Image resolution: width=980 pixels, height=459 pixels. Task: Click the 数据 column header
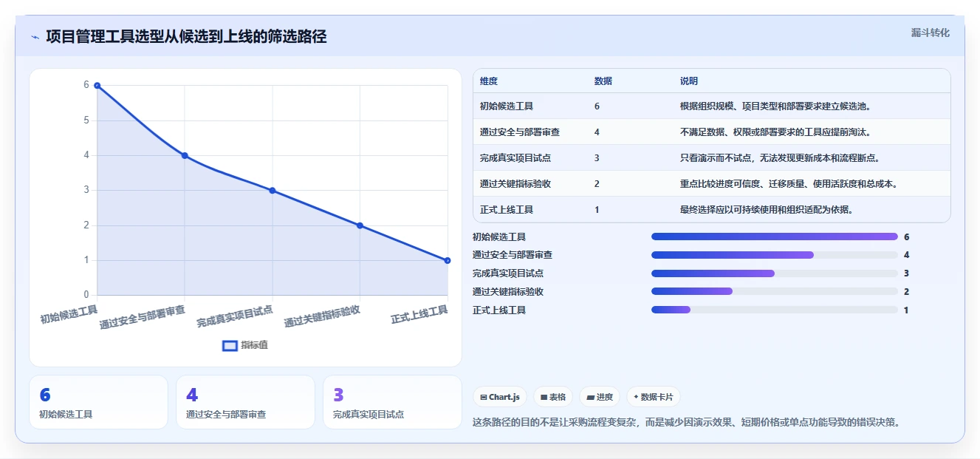[603, 81]
